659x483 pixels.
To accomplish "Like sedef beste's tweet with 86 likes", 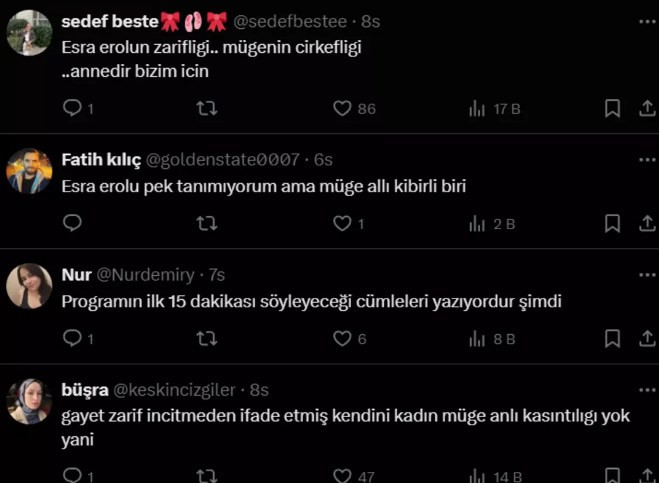I will coord(343,108).
